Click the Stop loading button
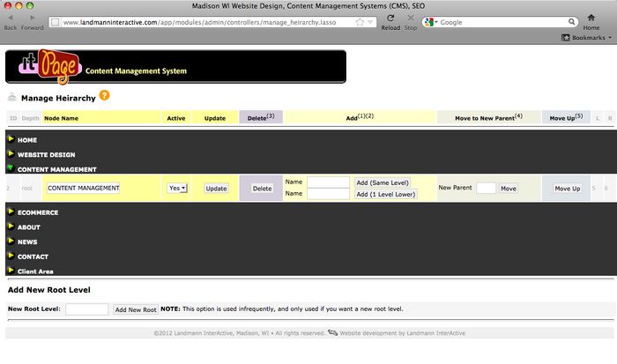The height and width of the screenshot is (364, 617). click(411, 18)
